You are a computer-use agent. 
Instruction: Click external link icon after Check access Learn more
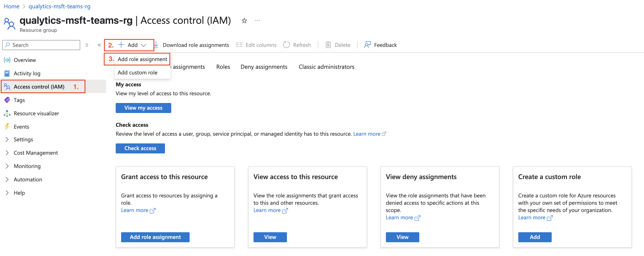click(x=384, y=134)
